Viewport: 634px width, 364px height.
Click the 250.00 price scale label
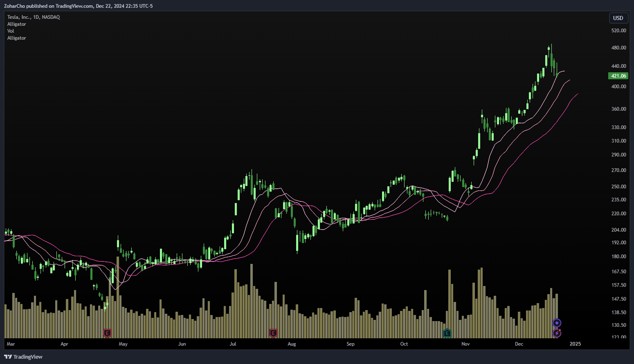[618, 187]
